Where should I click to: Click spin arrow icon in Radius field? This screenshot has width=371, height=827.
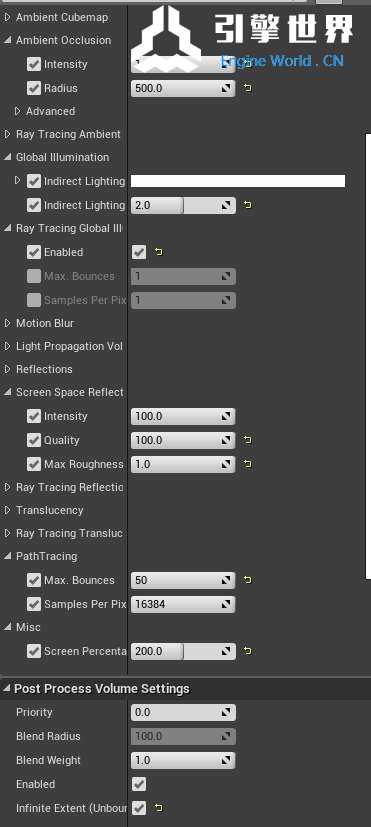click(x=227, y=88)
